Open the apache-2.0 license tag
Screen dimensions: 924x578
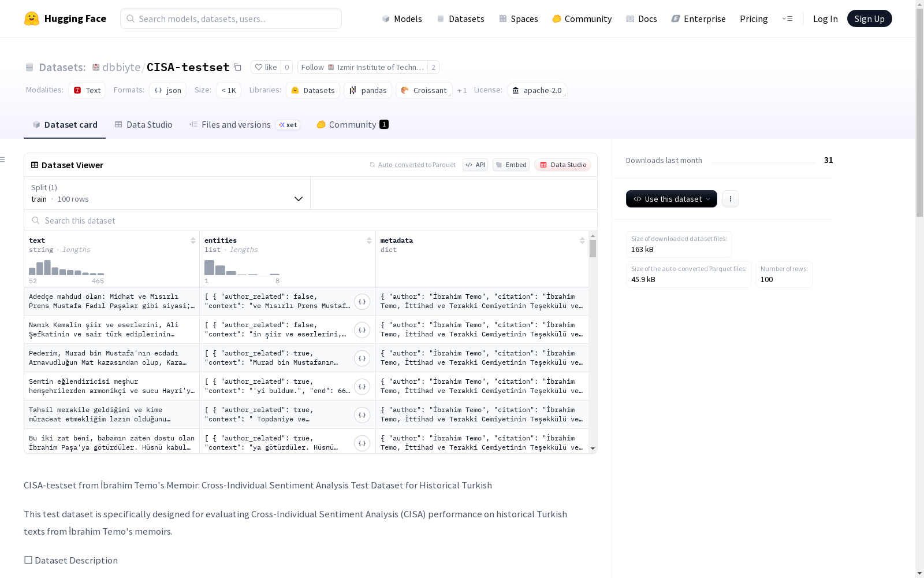pos(537,90)
